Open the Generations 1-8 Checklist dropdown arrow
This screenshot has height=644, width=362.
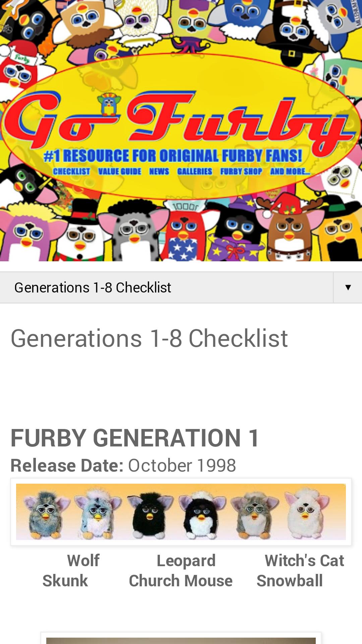pyautogui.click(x=348, y=287)
